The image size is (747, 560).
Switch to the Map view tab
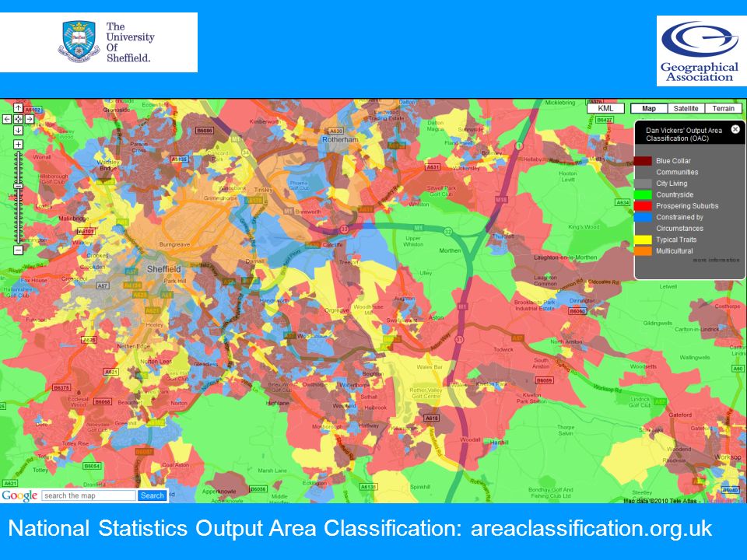click(649, 108)
